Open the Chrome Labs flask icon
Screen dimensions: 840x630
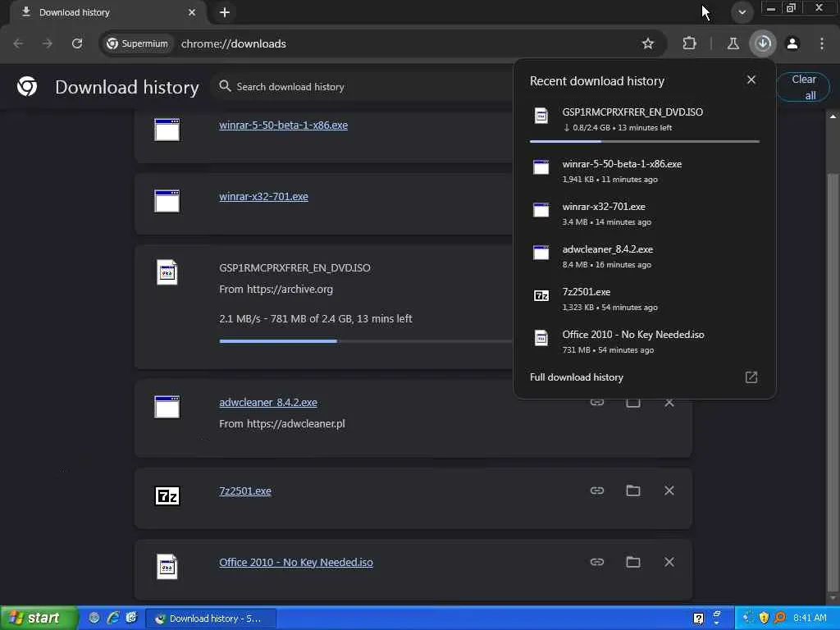(x=733, y=43)
